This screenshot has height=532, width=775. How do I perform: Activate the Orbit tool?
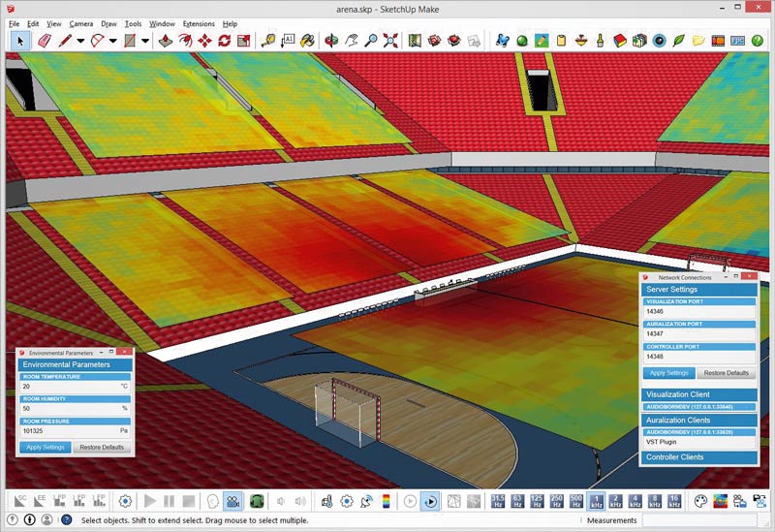pos(332,41)
